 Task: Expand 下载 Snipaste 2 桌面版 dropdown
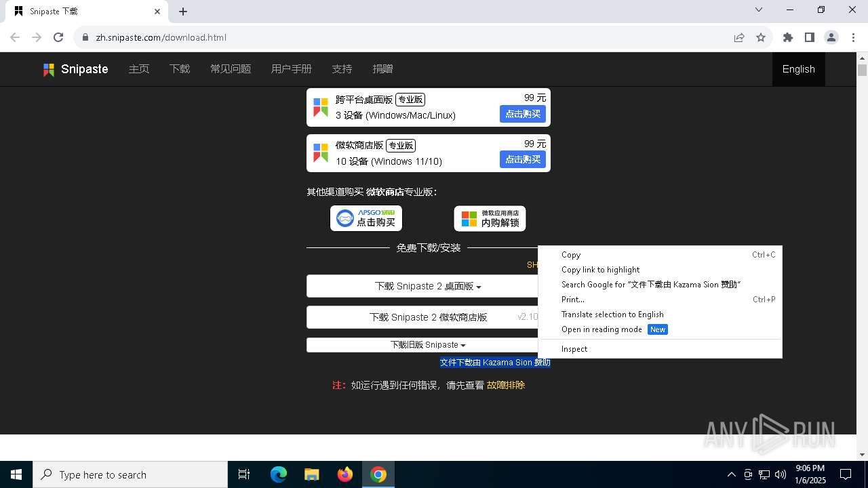click(428, 286)
